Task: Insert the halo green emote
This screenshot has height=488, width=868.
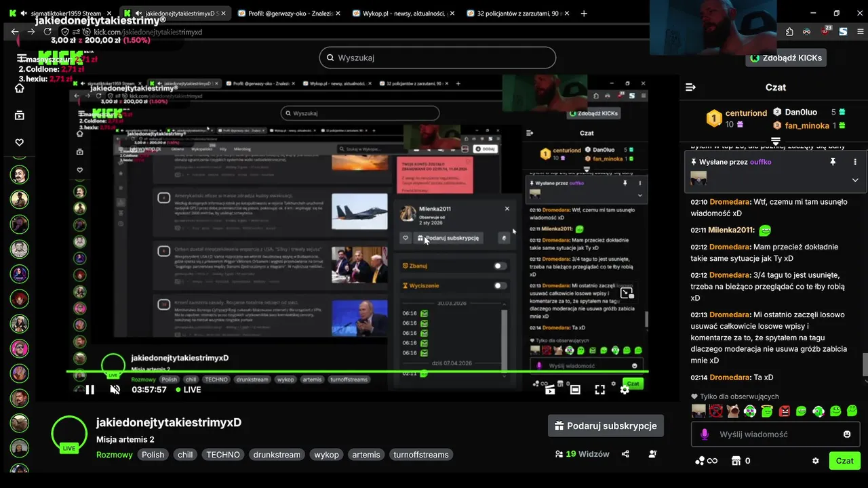Action: [767, 411]
